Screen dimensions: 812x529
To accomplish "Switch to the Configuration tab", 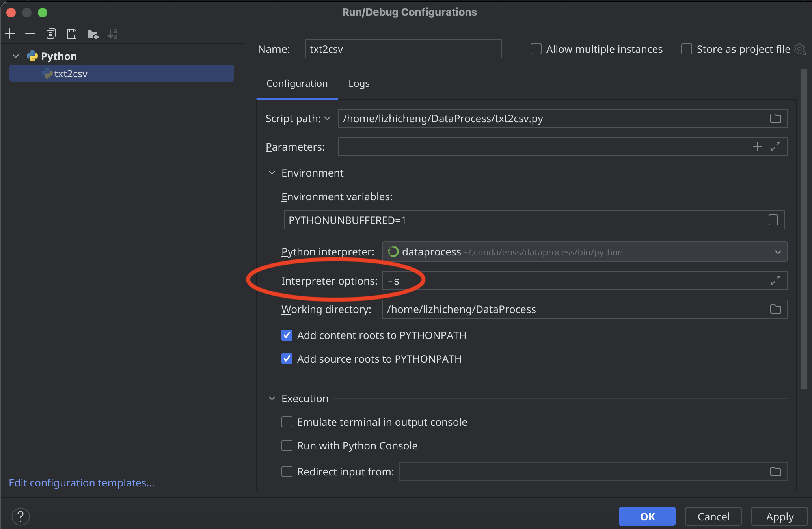I will [297, 84].
